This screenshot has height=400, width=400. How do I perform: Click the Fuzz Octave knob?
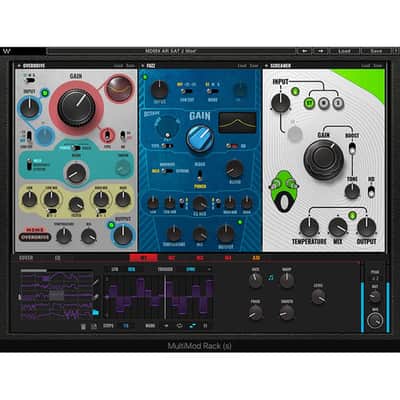click(x=167, y=127)
